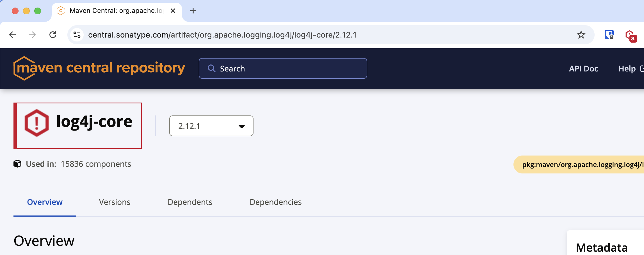Bookmark this page with star icon
Screen dimensions: 644x255
tap(581, 35)
